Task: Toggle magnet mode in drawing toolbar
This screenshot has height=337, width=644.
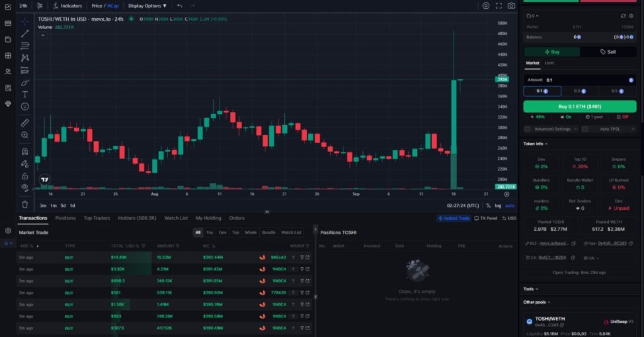Action: (x=25, y=151)
